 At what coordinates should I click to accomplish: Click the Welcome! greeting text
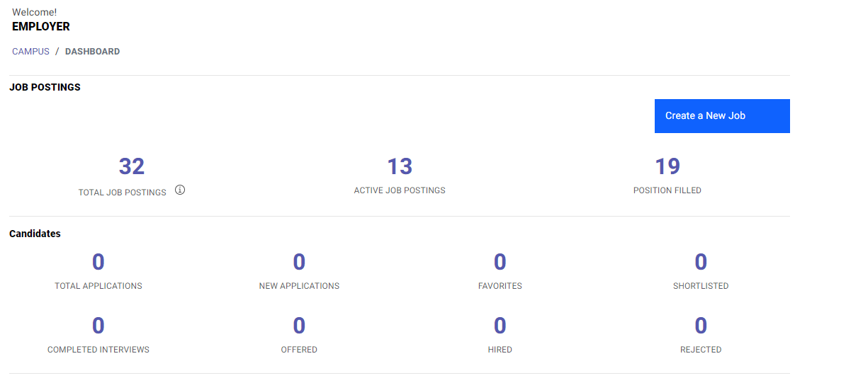[34, 12]
